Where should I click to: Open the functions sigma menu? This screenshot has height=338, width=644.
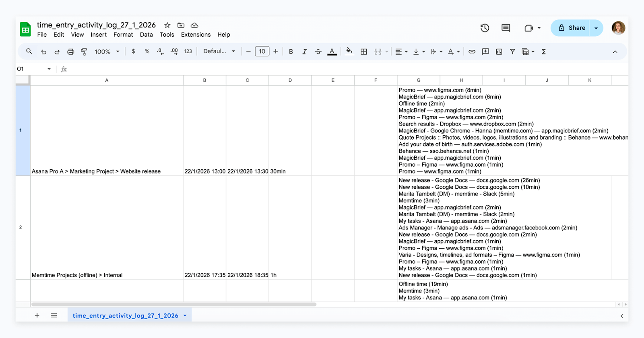tap(543, 52)
